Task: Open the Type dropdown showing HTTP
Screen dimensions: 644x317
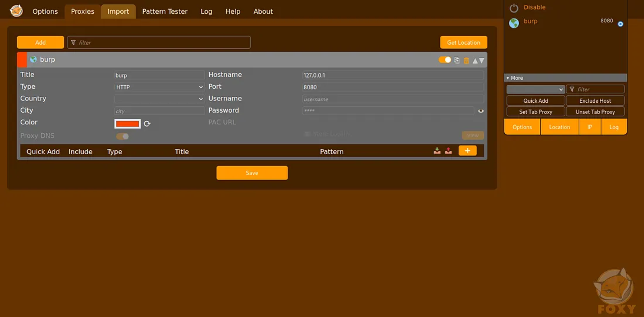Action: tap(159, 87)
